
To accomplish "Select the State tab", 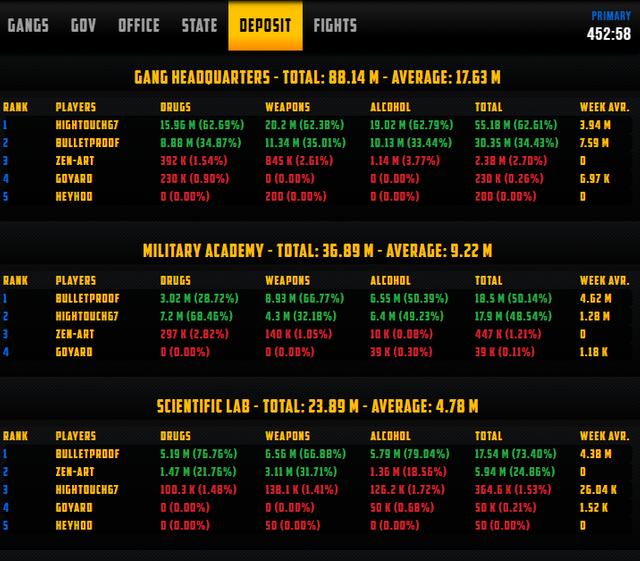I will tap(199, 26).
